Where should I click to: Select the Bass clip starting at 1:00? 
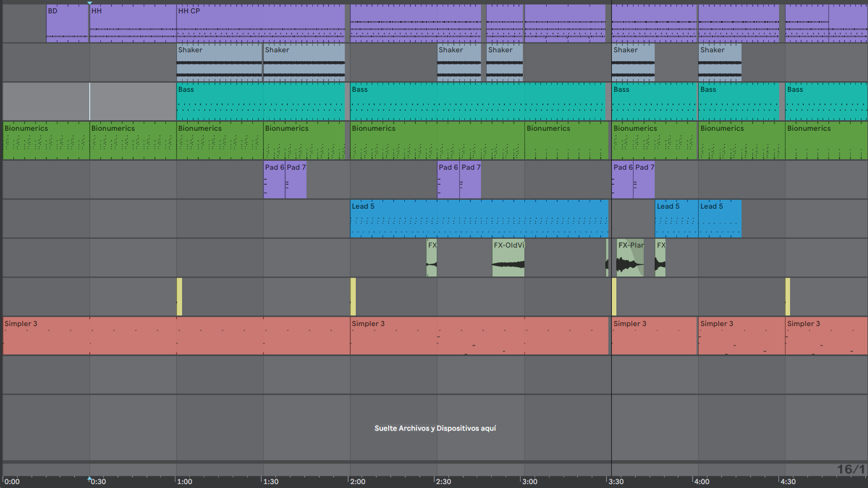[261, 102]
